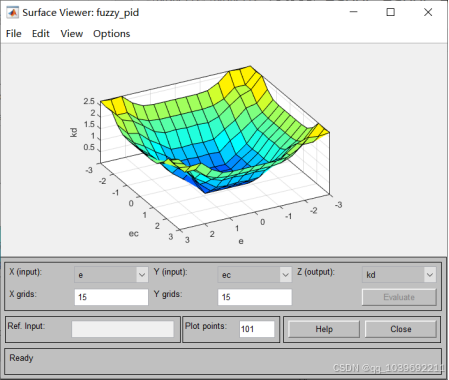Open the View menu
449x380 pixels.
tap(72, 34)
